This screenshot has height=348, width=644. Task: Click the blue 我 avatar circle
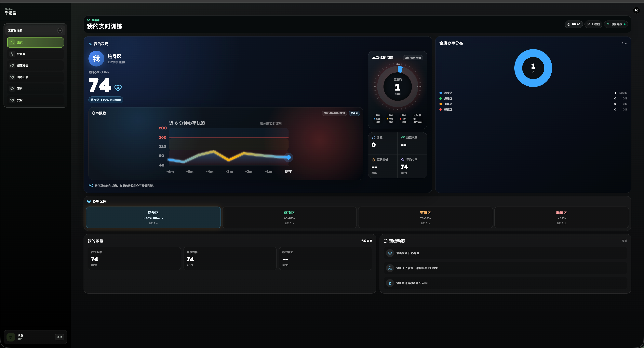click(x=96, y=59)
